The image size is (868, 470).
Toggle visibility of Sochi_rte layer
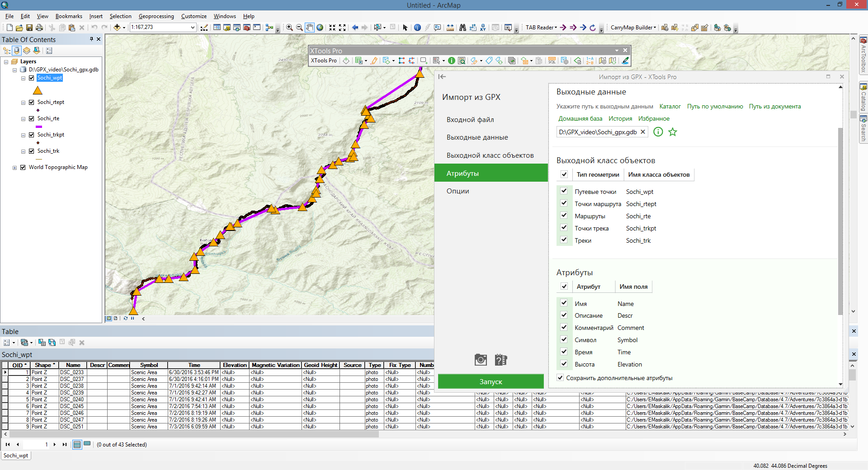pyautogui.click(x=32, y=118)
